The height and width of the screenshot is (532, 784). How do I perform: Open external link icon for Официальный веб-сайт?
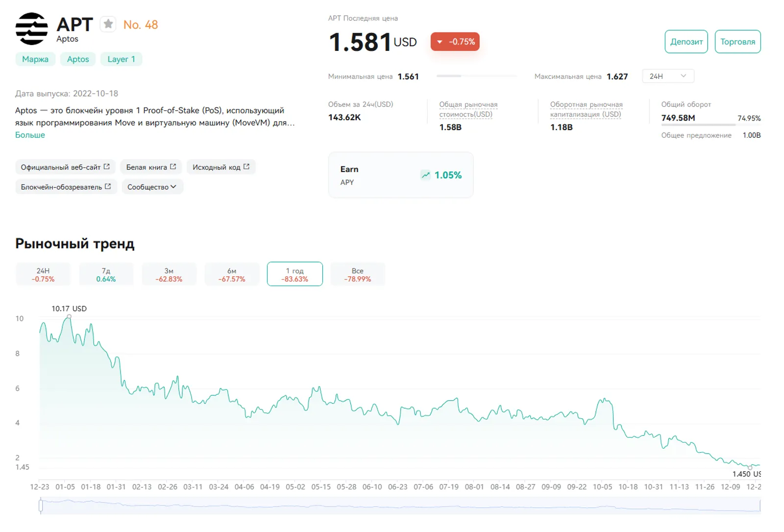107,167
